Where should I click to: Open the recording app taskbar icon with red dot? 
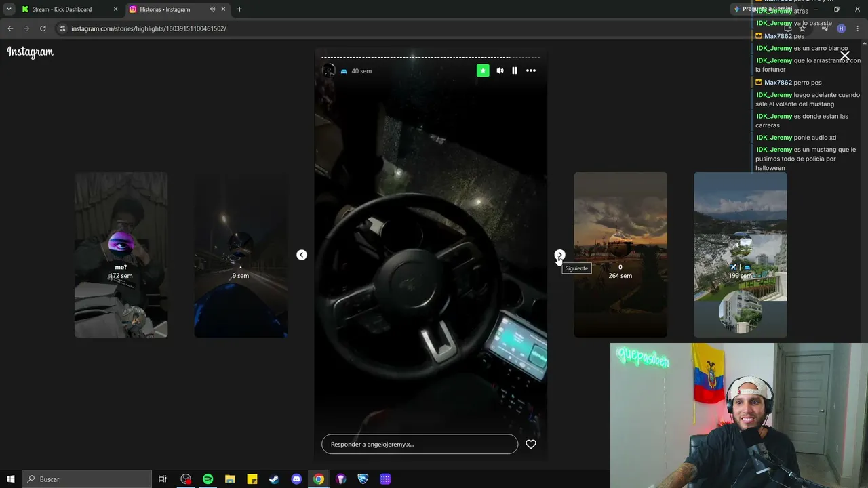[186, 479]
